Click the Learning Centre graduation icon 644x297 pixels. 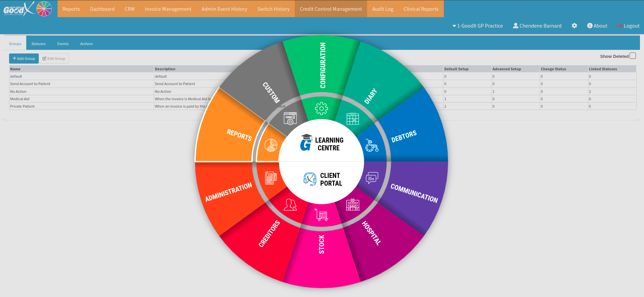pos(306,142)
